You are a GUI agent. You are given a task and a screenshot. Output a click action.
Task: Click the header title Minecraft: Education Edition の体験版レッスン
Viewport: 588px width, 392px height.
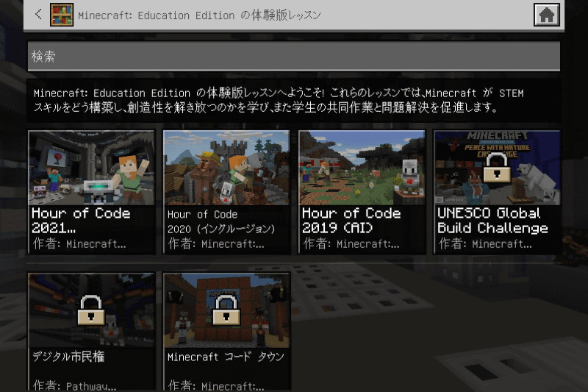click(x=199, y=15)
